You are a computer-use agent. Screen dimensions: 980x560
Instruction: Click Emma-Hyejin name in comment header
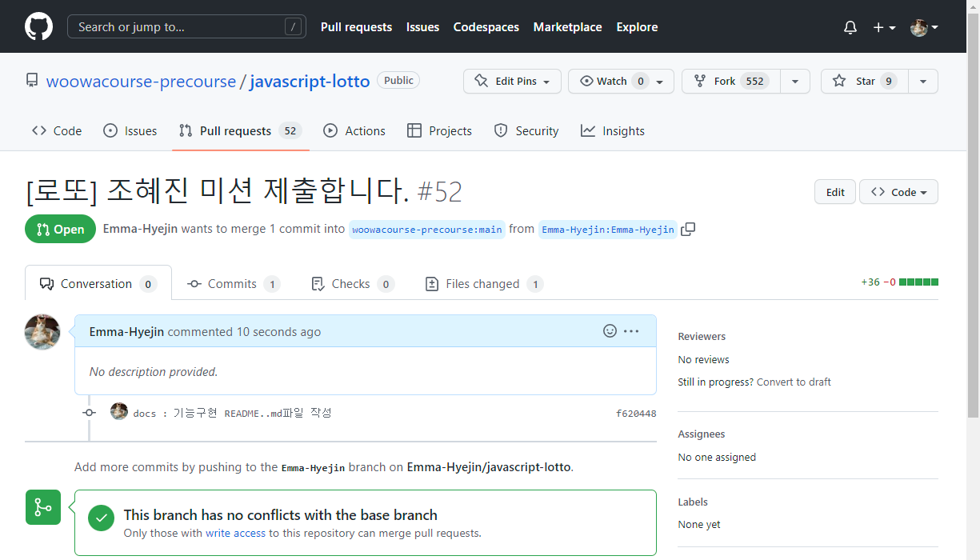pyautogui.click(x=126, y=331)
